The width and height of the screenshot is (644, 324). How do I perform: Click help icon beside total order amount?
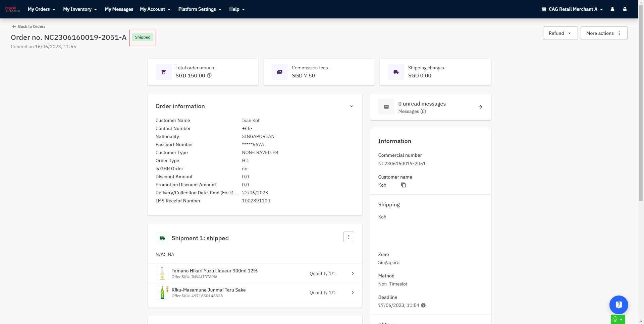tap(209, 76)
